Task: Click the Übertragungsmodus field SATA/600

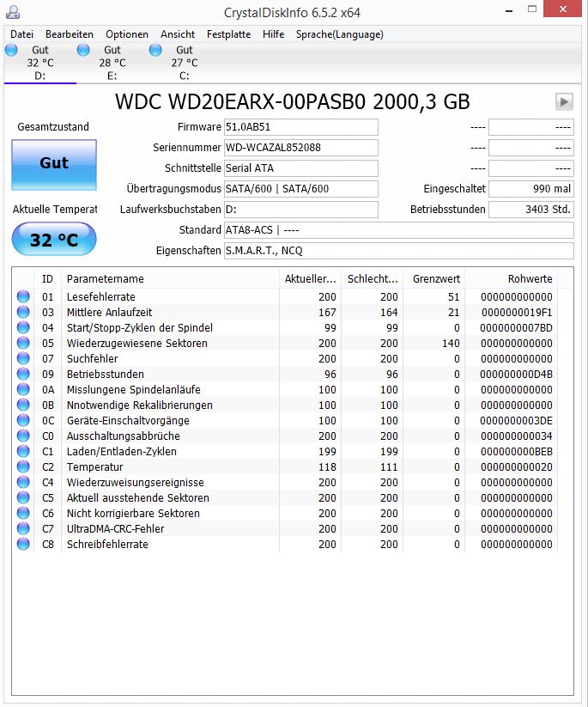Action: point(301,189)
